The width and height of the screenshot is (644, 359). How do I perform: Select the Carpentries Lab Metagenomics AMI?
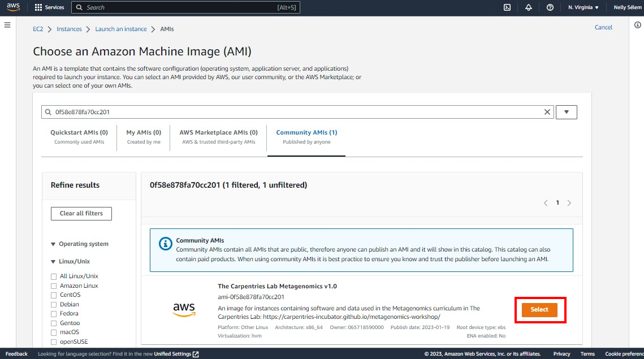click(x=539, y=310)
